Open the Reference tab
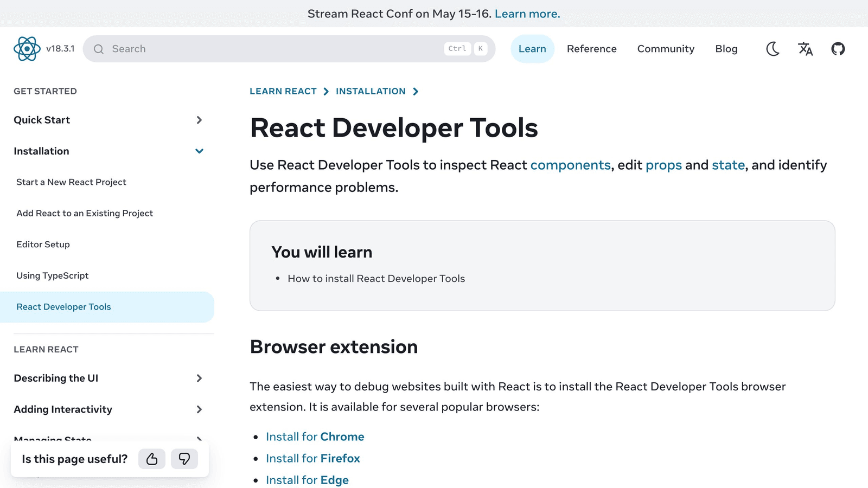 pos(592,49)
